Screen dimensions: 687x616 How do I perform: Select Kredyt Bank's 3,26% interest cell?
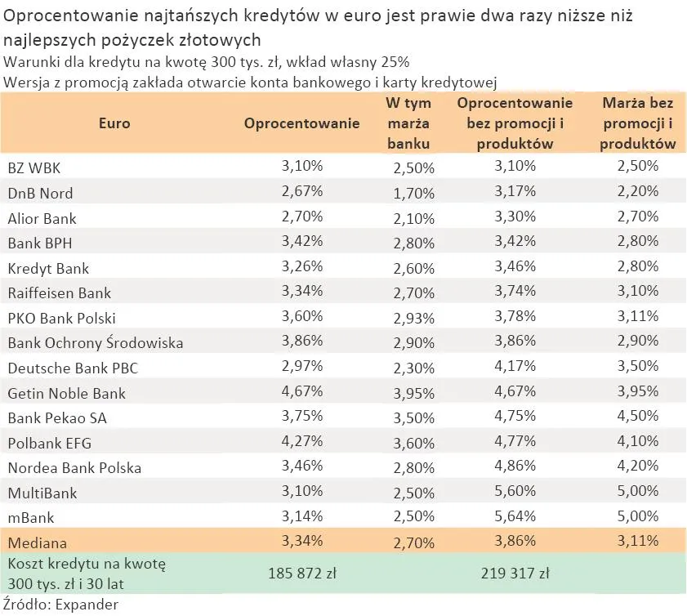302,266
